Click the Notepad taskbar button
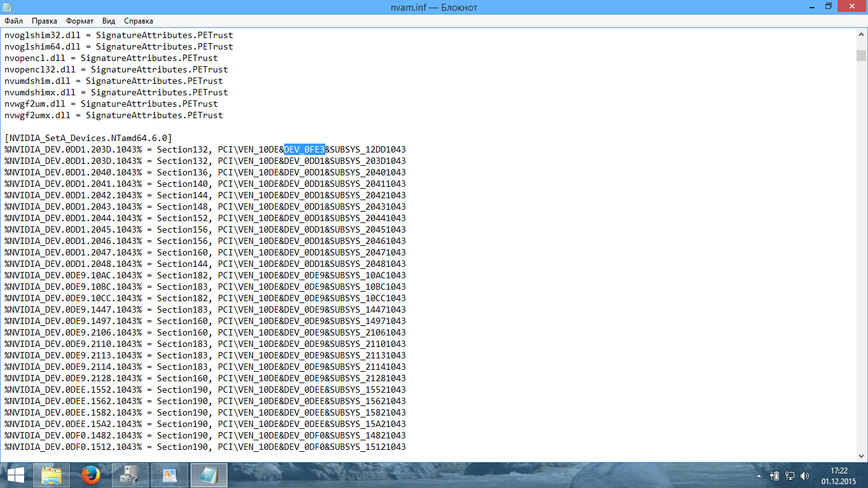868x488 pixels. click(209, 475)
